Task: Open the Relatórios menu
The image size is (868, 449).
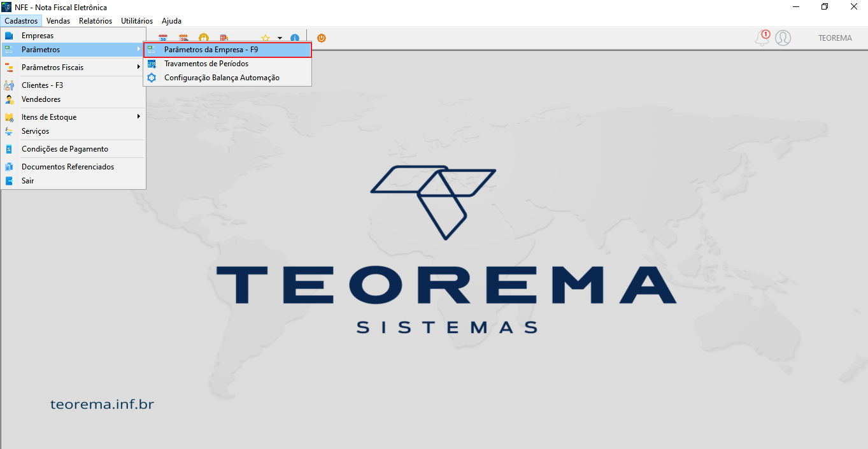Action: (x=96, y=21)
